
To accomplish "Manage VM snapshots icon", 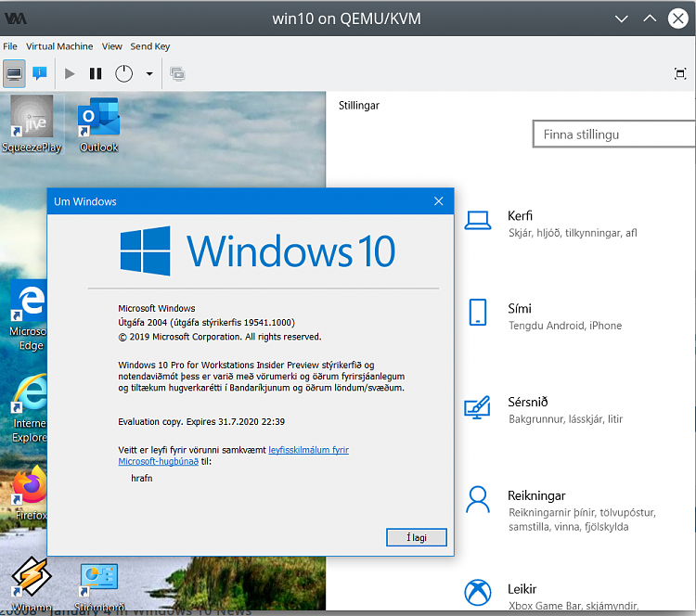I will coord(177,73).
